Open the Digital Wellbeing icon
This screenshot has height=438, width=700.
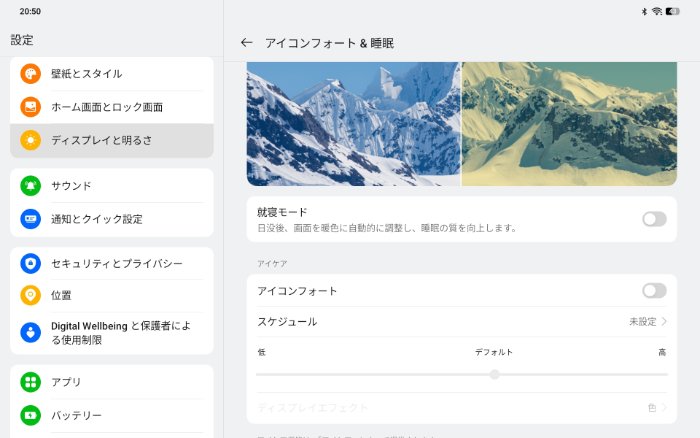[x=30, y=332]
